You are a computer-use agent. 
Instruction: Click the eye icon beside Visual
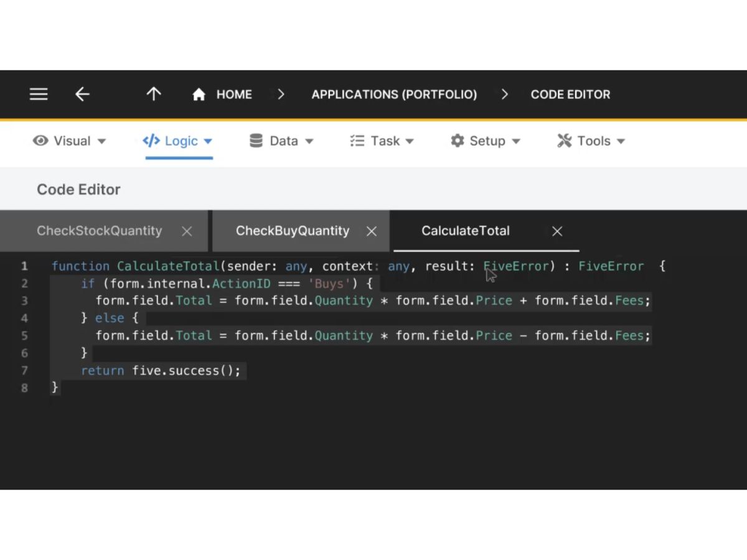tap(40, 141)
